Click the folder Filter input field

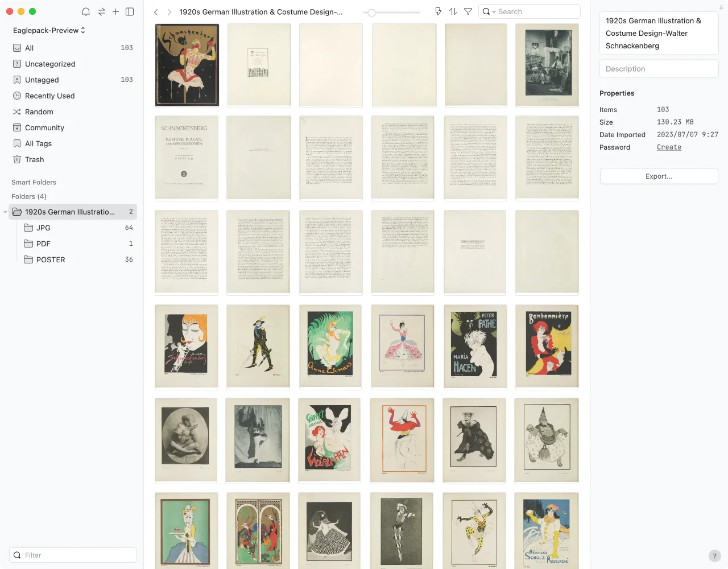point(73,555)
